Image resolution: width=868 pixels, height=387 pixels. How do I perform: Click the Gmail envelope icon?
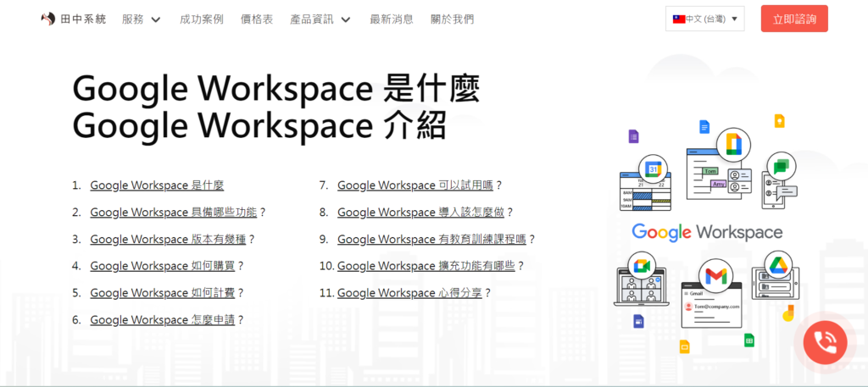[715, 275]
